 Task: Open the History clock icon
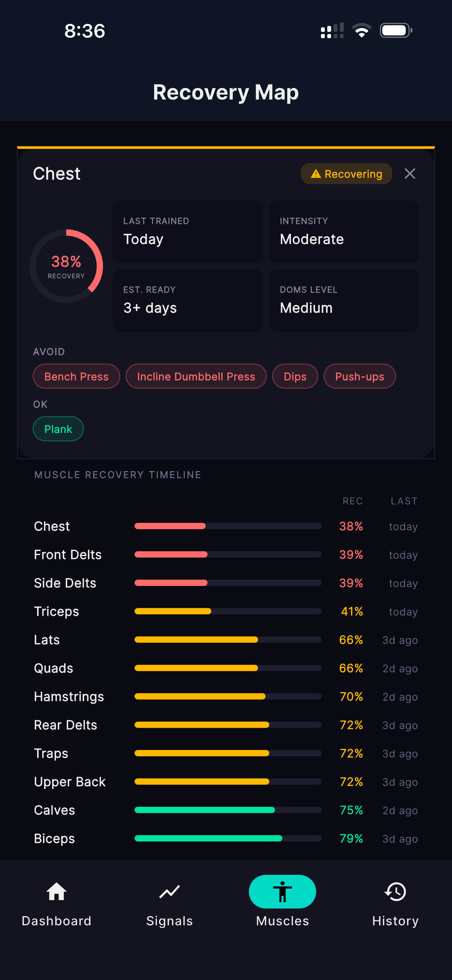(395, 892)
